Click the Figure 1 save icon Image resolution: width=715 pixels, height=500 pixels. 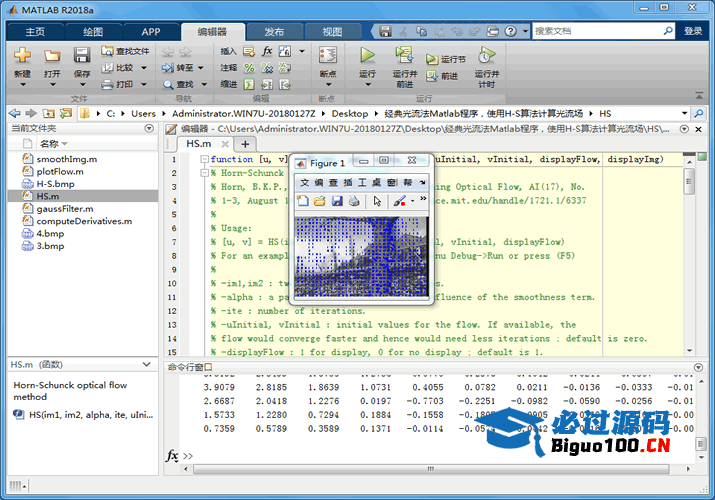tap(337, 201)
